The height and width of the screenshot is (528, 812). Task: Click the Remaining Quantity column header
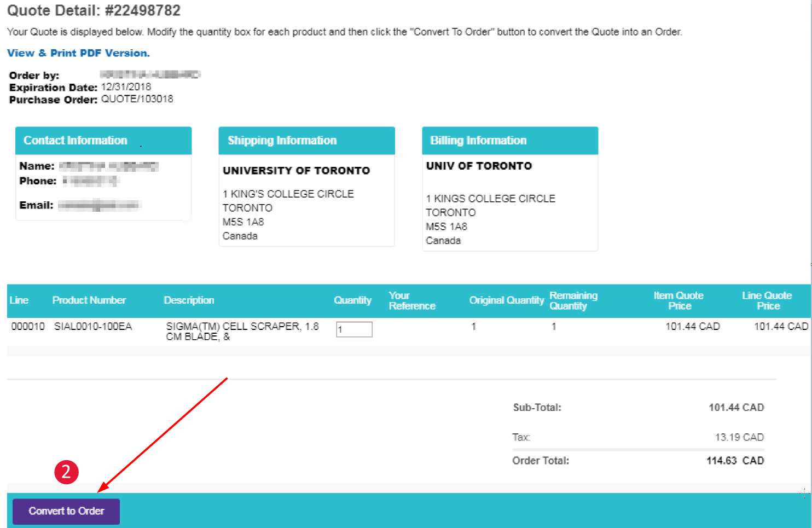click(573, 300)
